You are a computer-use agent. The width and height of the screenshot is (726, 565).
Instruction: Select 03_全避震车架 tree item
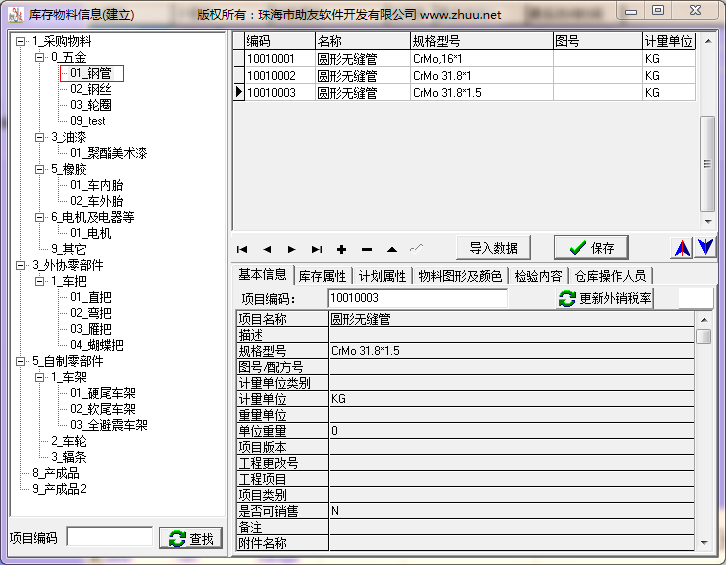coord(109,425)
